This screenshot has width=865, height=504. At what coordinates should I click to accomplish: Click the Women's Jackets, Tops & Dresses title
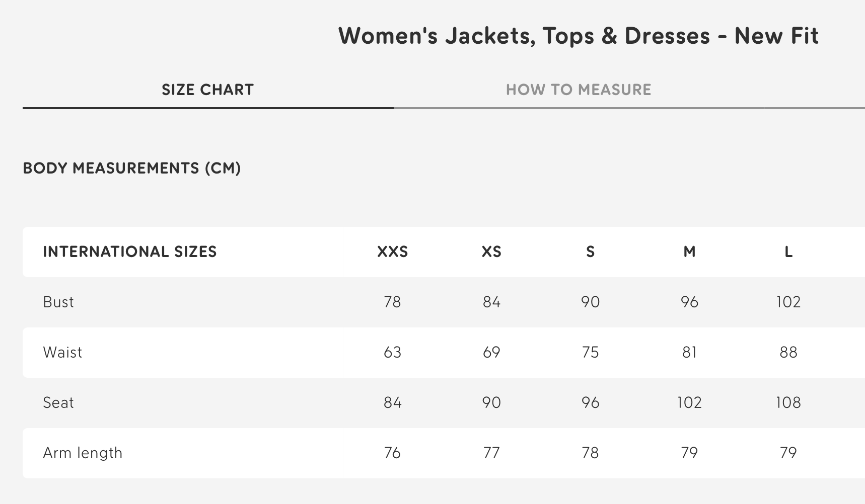578,36
